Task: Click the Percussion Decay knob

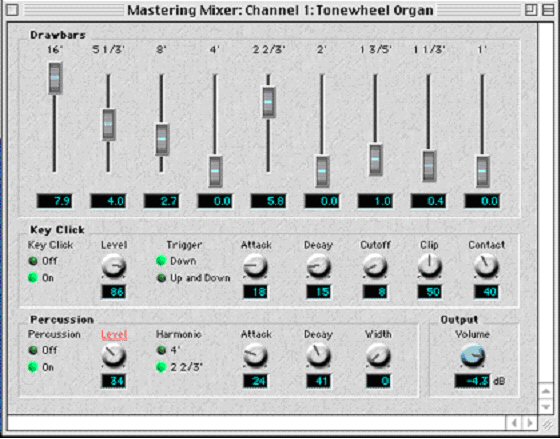Action: [x=318, y=355]
